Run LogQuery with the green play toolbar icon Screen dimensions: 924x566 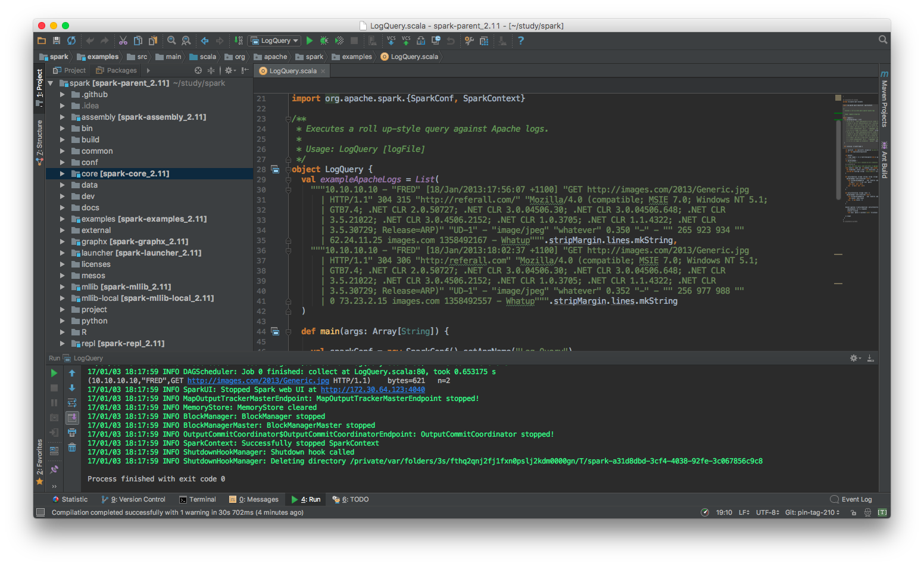click(310, 41)
